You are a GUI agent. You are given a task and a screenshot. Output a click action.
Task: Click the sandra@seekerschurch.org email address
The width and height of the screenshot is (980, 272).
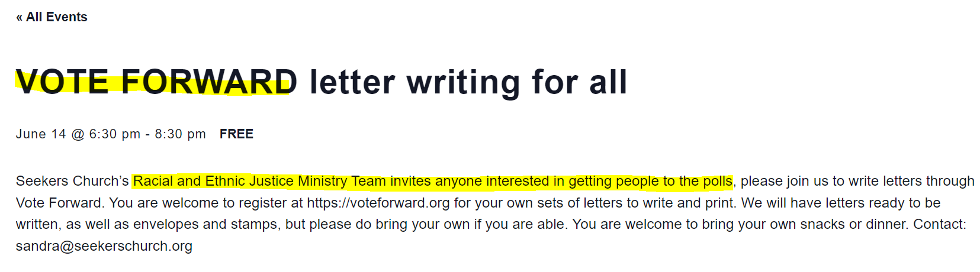[104, 246]
